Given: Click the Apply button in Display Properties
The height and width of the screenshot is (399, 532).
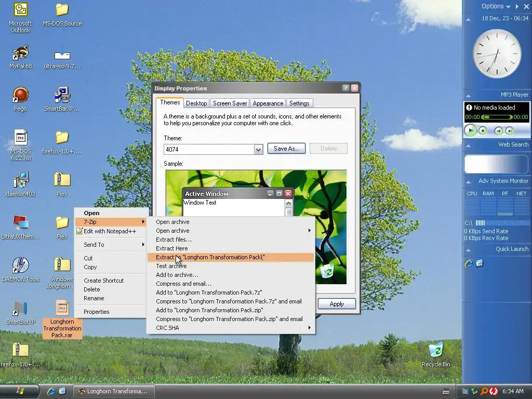Looking at the screenshot, I should 337,303.
